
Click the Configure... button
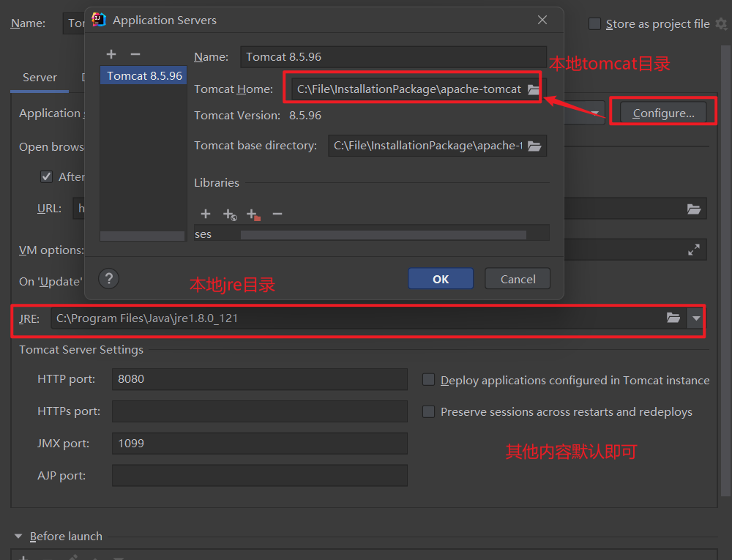click(x=663, y=113)
